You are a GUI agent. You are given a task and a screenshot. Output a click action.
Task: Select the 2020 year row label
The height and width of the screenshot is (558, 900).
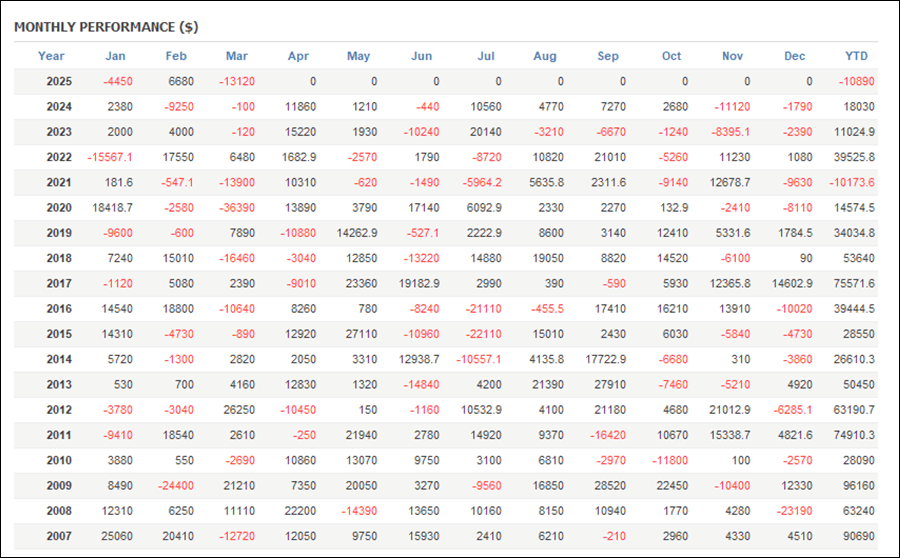pyautogui.click(x=59, y=208)
